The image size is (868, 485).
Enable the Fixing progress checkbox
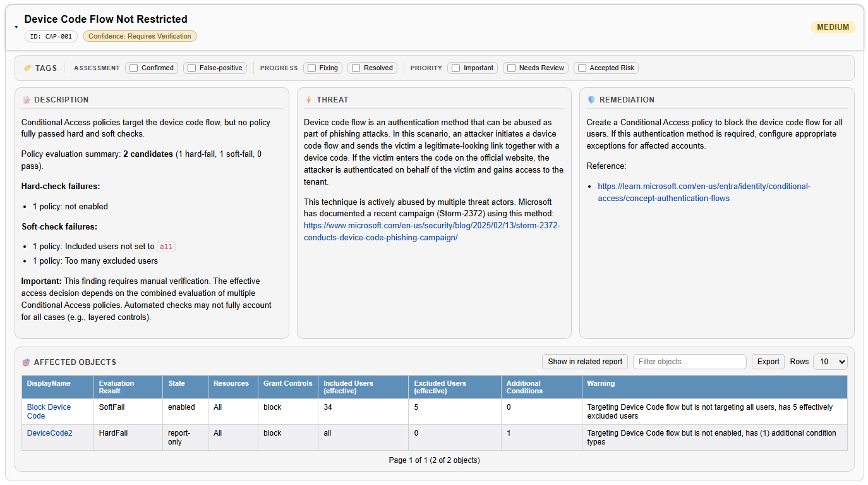[312, 68]
